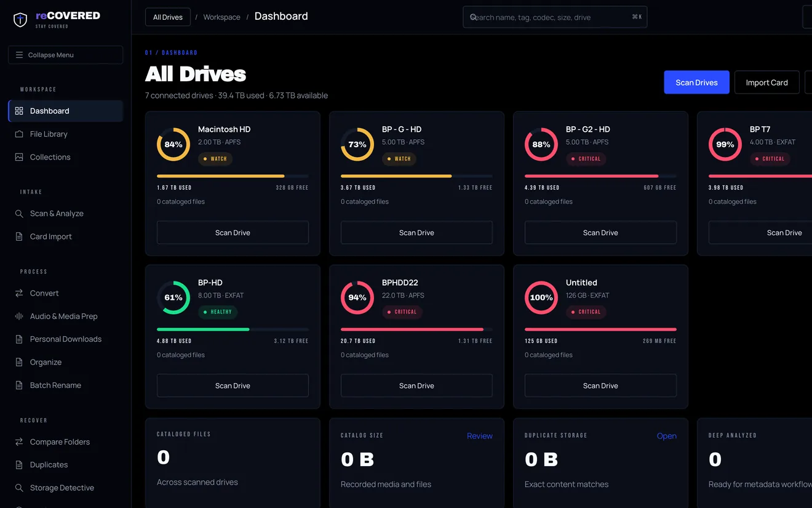Click the Collapse Menu hamburger icon

(x=19, y=55)
